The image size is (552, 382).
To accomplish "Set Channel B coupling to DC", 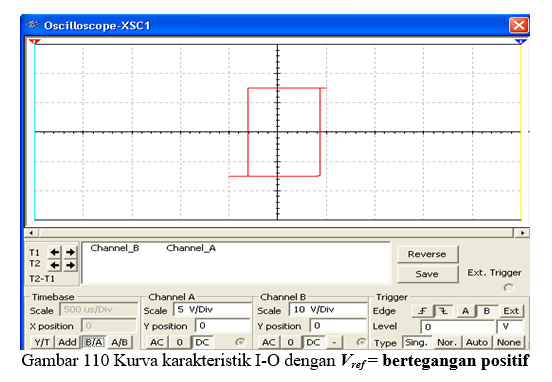I will pyautogui.click(x=313, y=342).
